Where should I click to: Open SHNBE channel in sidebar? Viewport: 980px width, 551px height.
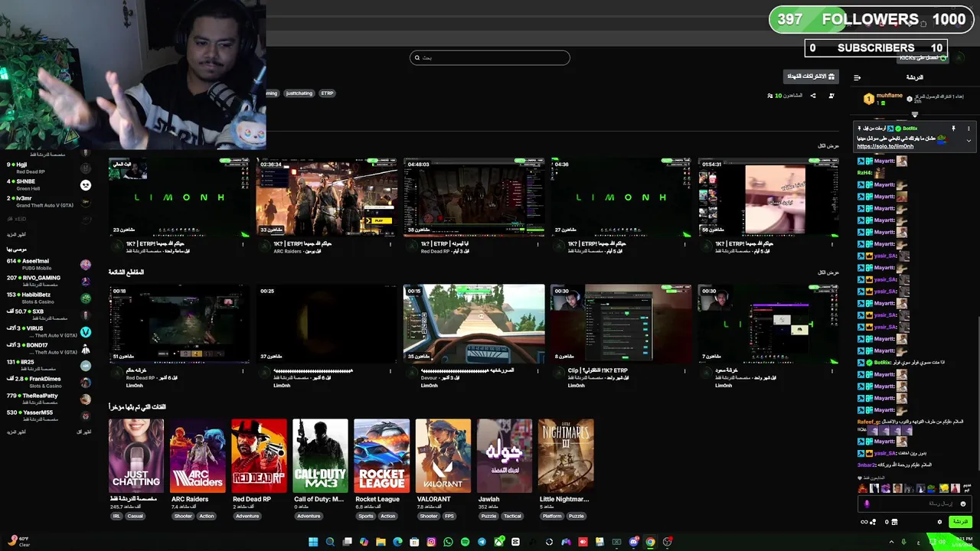click(47, 184)
